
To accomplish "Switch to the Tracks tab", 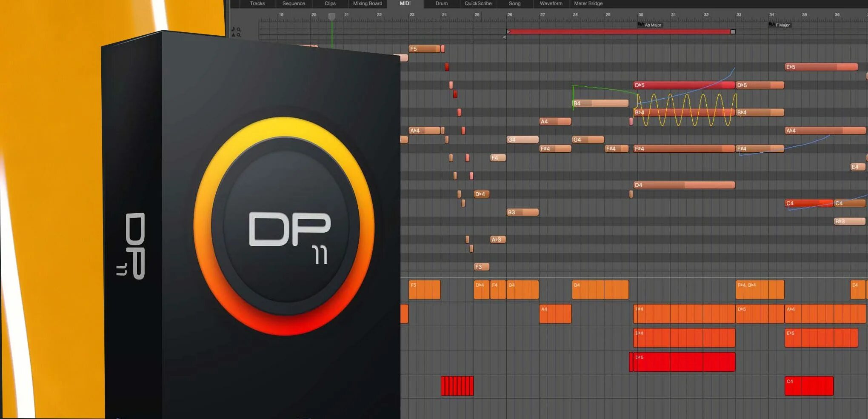I will [257, 3].
